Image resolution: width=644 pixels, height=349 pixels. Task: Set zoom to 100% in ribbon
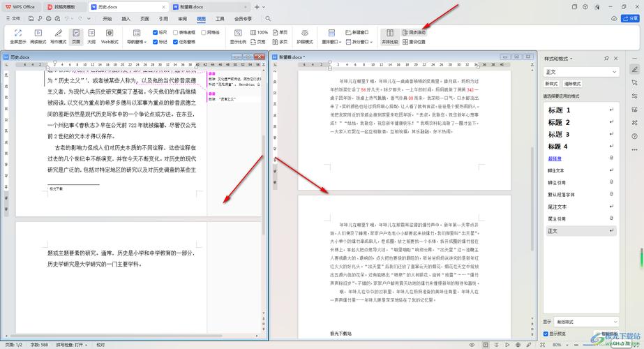[259, 33]
